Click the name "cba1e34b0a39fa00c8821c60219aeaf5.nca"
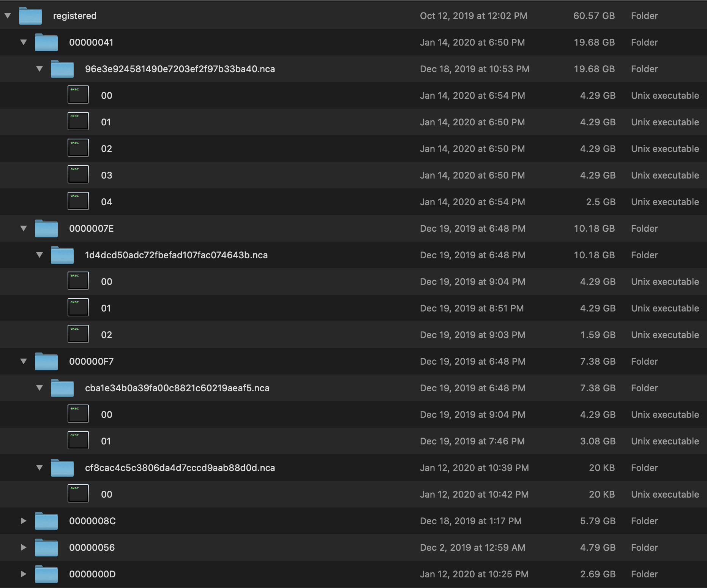This screenshot has height=588, width=707. (177, 388)
